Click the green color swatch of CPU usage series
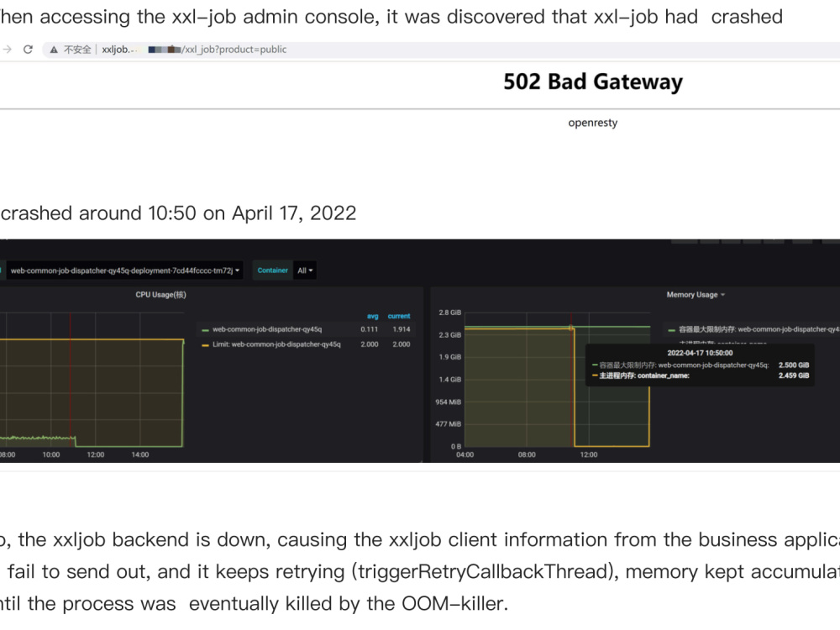This screenshot has width=840, height=630. [205, 330]
